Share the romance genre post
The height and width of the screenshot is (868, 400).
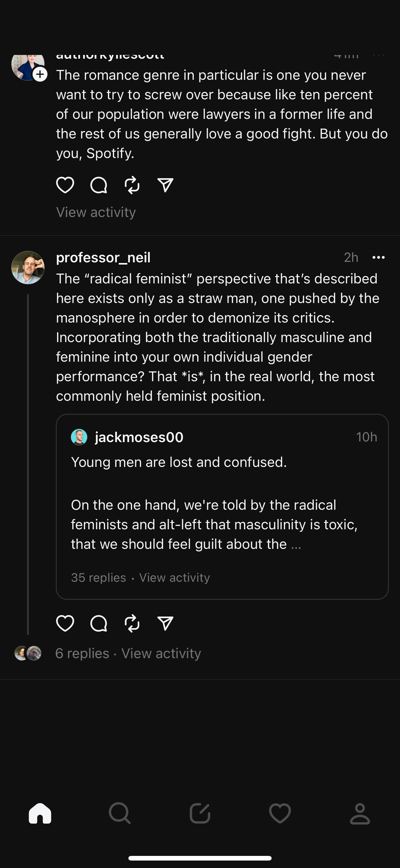[x=165, y=185]
